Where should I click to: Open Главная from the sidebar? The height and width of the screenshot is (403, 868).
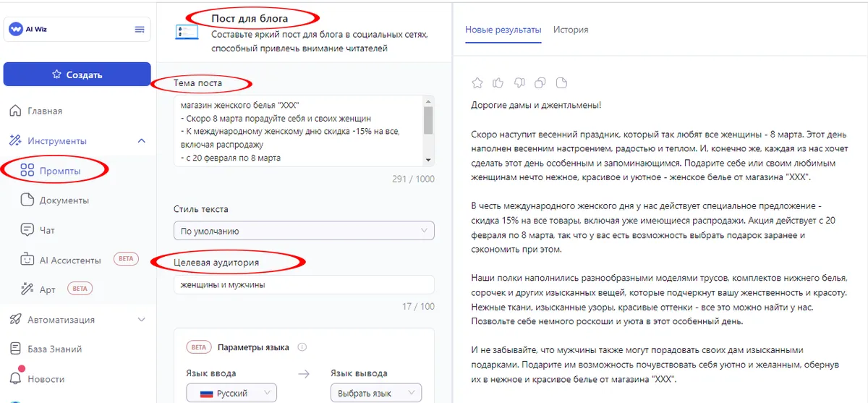[45, 111]
